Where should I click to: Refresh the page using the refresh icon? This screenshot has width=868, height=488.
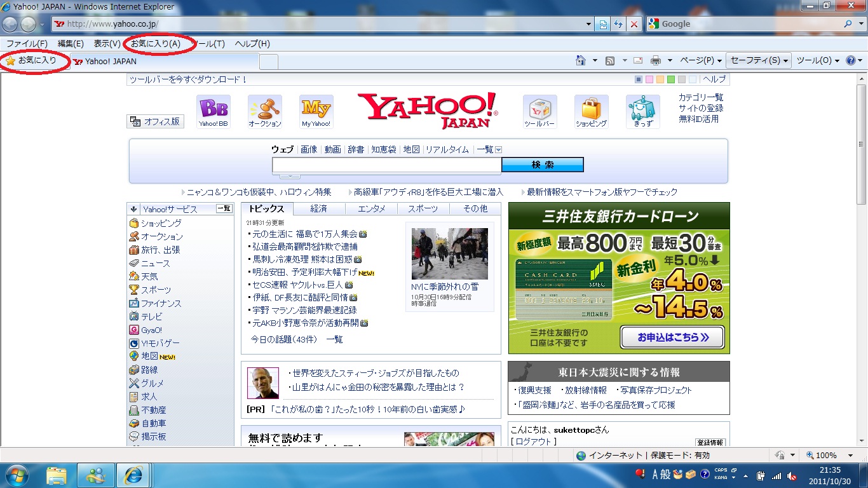click(618, 24)
